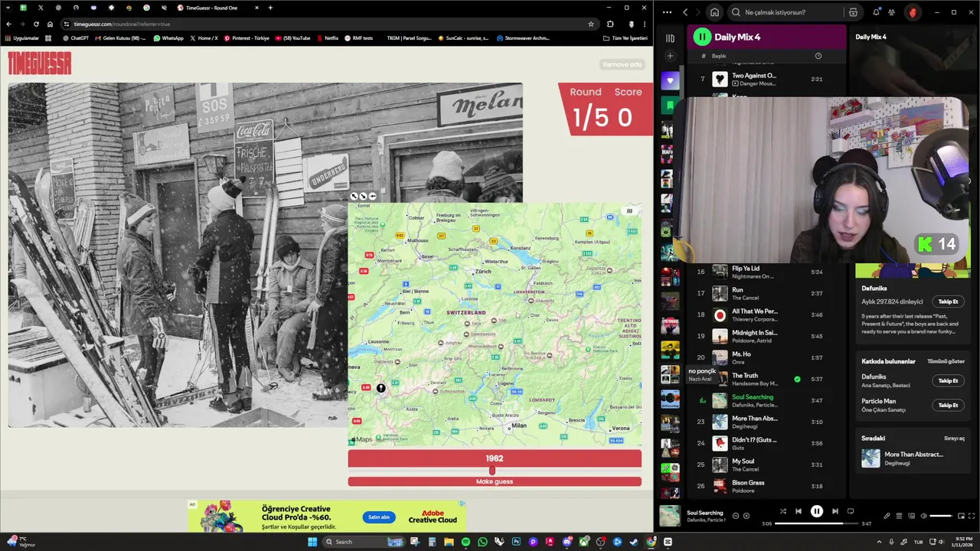Open Spotify queue icon
The height and width of the screenshot is (551, 980).
[x=899, y=516]
